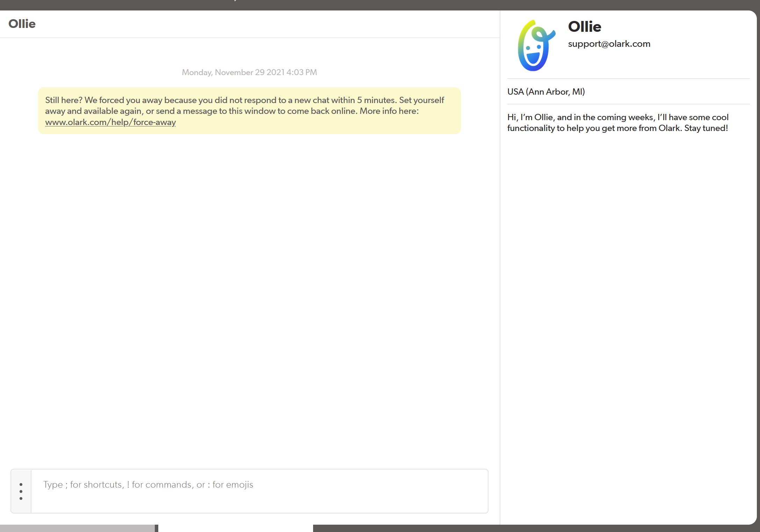The width and height of the screenshot is (760, 532).
Task: Click the Monday, November 29 timestamp
Action: tap(249, 72)
